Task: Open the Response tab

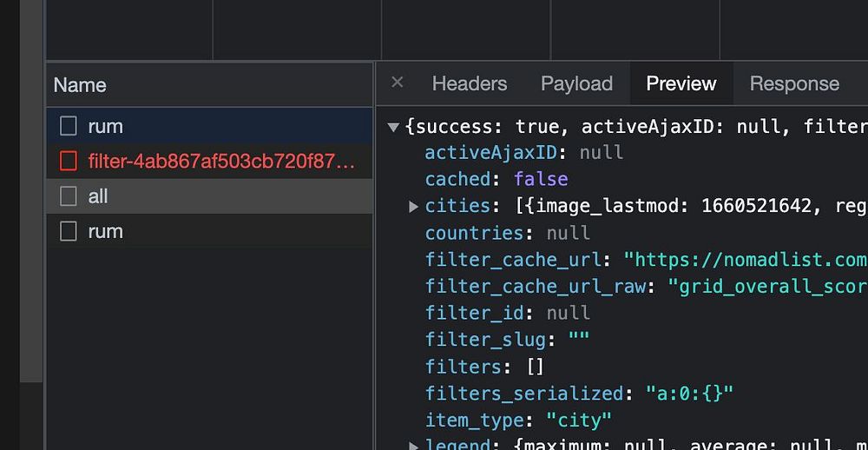Action: 794,83
